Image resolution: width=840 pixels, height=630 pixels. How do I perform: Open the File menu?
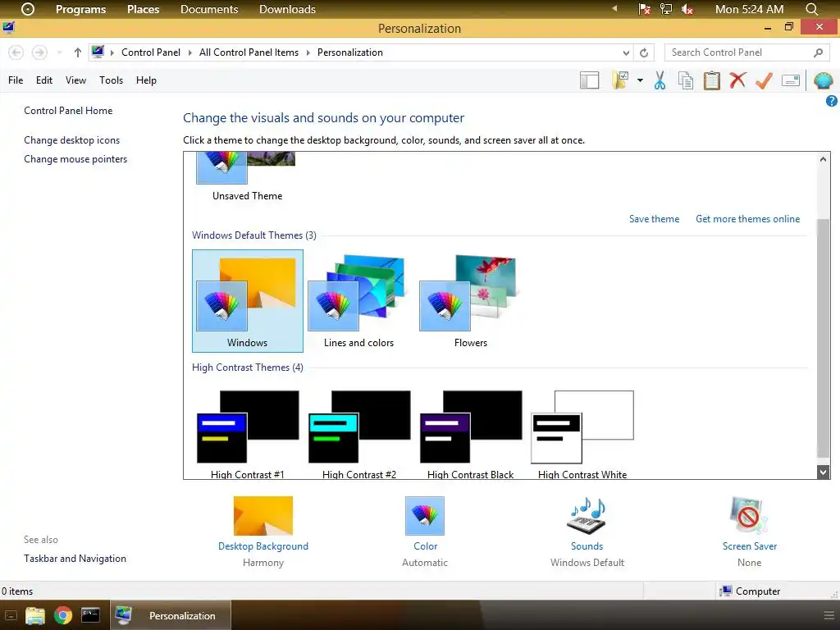[16, 80]
